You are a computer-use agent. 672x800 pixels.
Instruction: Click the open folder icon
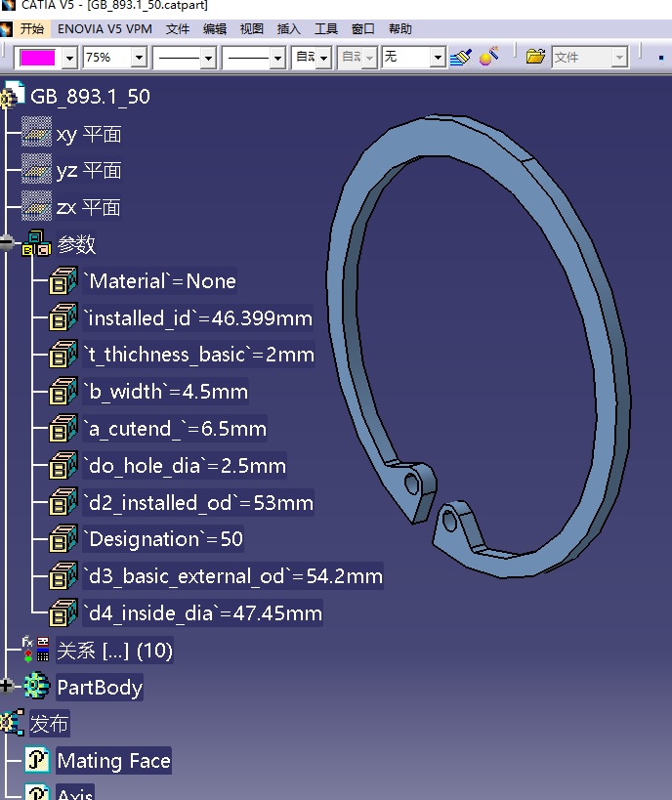[535, 56]
